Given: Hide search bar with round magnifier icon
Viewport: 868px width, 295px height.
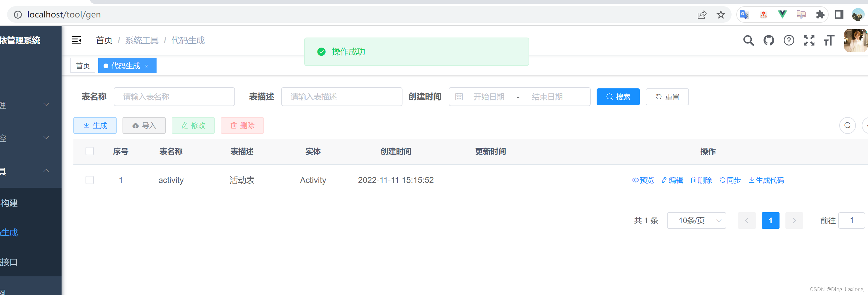Looking at the screenshot, I should click(x=848, y=125).
